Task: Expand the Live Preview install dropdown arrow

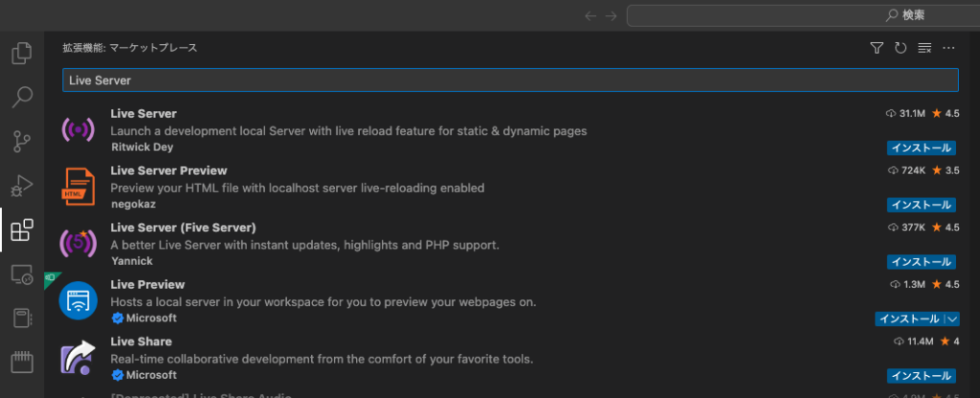Action: point(951,319)
